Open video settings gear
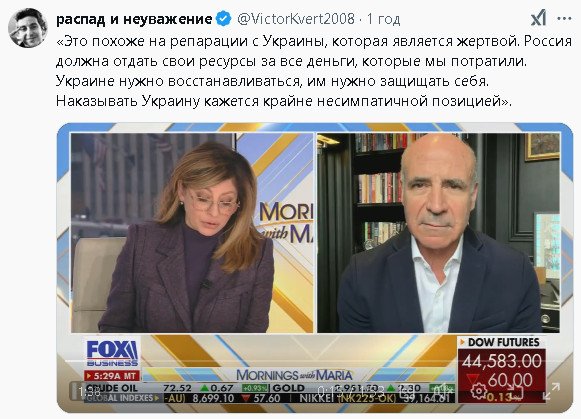This screenshot has width=581, height=419. click(479, 391)
